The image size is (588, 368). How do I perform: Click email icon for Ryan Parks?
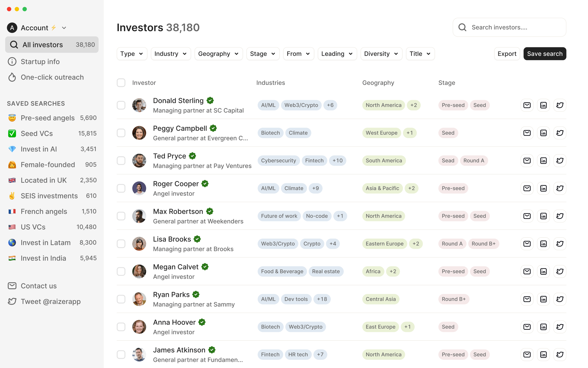coord(527,299)
